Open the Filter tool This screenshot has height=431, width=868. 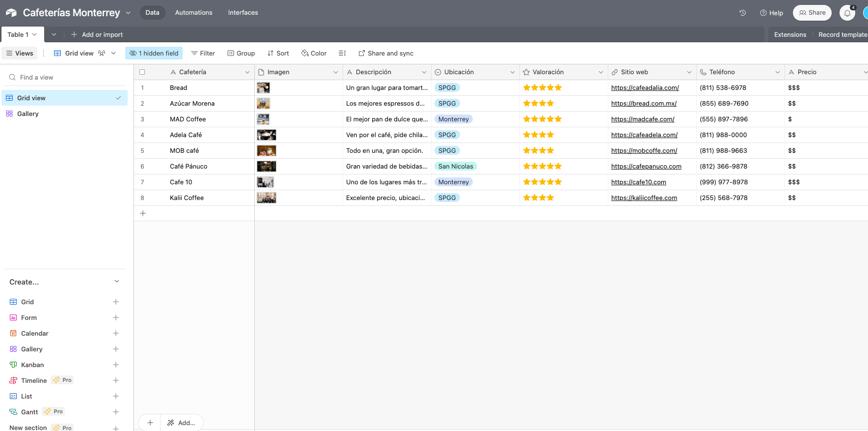(203, 53)
